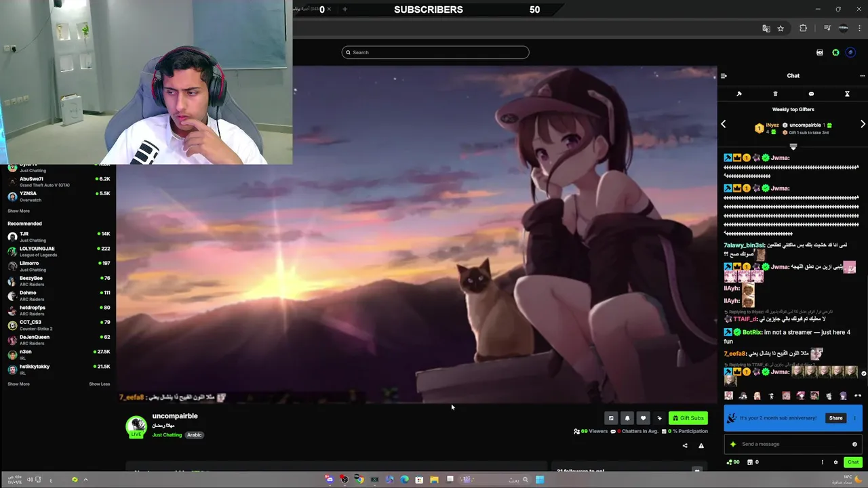
Task: Open CCT_CS3 channel in sidebar
Action: [58, 325]
